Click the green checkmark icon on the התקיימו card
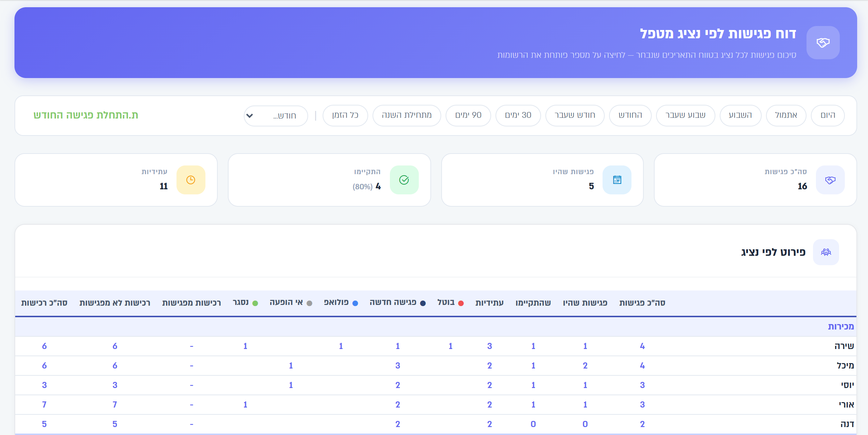Image resolution: width=868 pixels, height=435 pixels. pyautogui.click(x=404, y=180)
